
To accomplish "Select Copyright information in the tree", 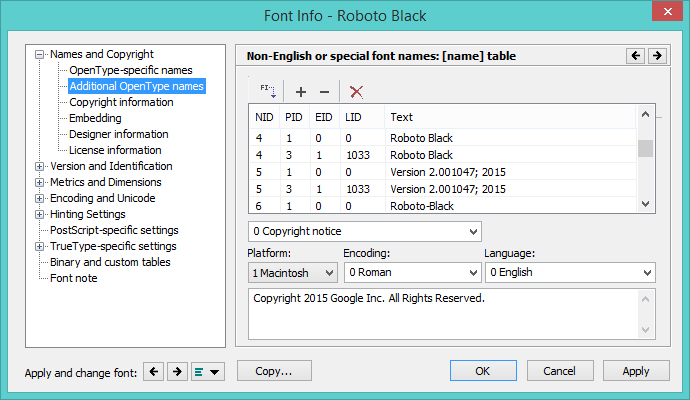I will pos(121,102).
